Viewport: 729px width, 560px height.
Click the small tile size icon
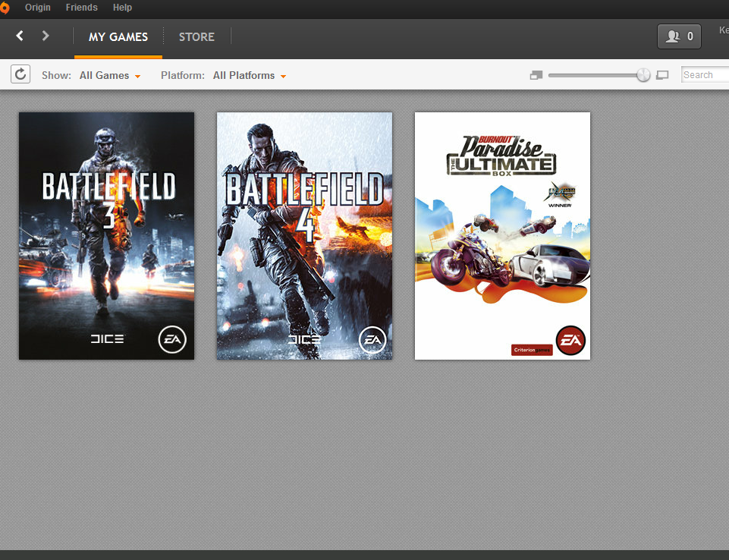point(536,75)
